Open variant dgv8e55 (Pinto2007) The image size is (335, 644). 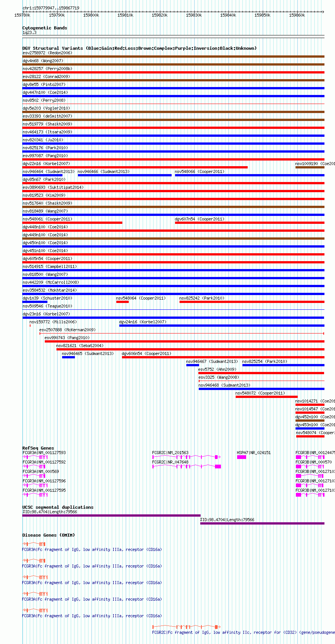coord(44,84)
